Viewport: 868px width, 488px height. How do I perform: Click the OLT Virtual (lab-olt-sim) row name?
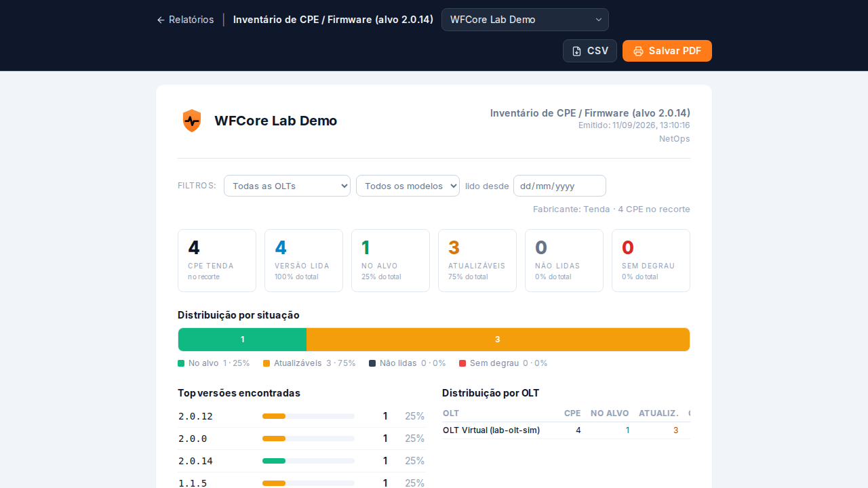(x=492, y=430)
